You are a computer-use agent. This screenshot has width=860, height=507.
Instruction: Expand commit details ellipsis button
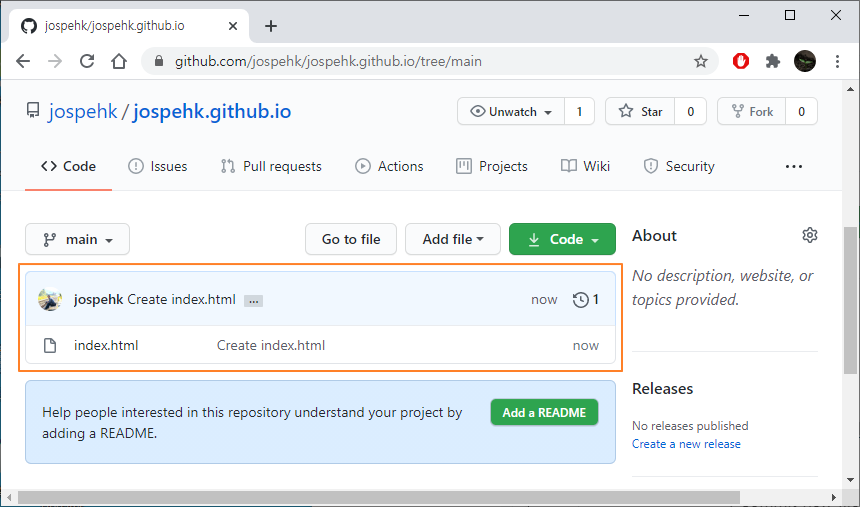(253, 301)
